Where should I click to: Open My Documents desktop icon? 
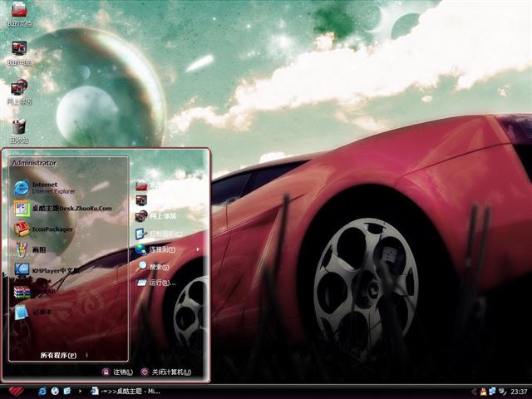pos(19,14)
